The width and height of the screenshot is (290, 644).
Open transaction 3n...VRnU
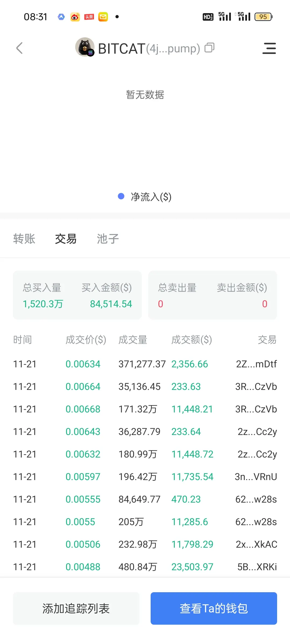256,477
